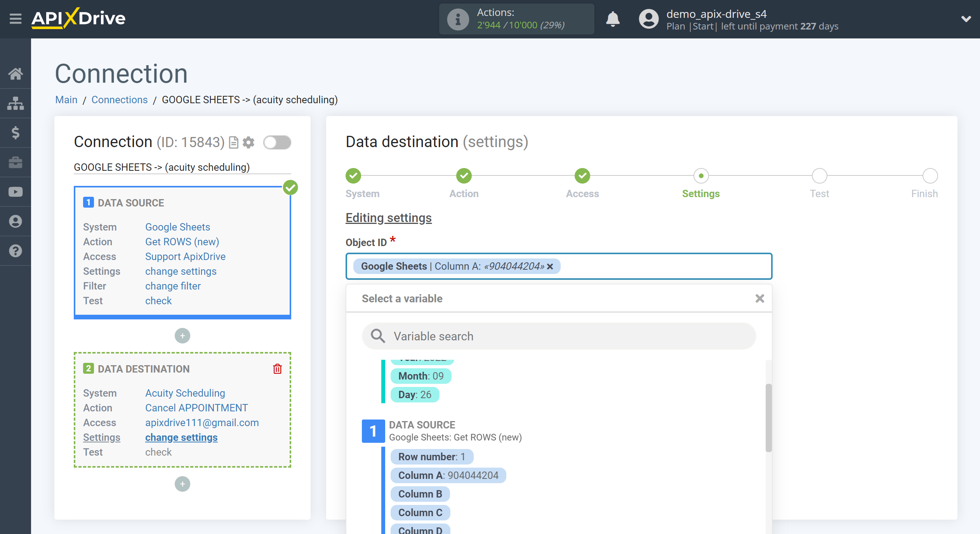Click the connection document copy icon
Screen dimensions: 980x534
234,142
